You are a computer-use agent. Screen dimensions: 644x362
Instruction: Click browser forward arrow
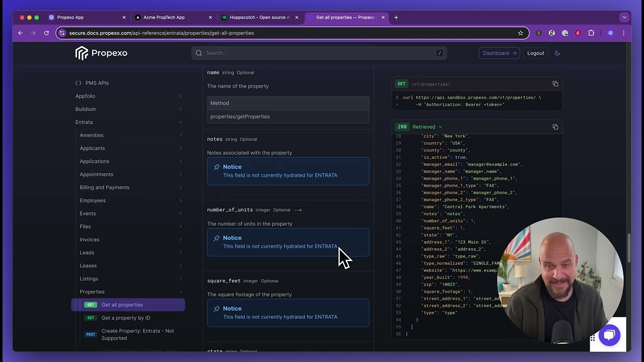coord(33,33)
